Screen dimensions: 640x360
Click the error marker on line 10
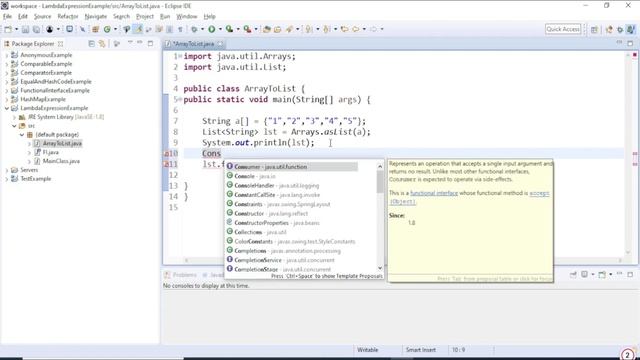(167, 153)
